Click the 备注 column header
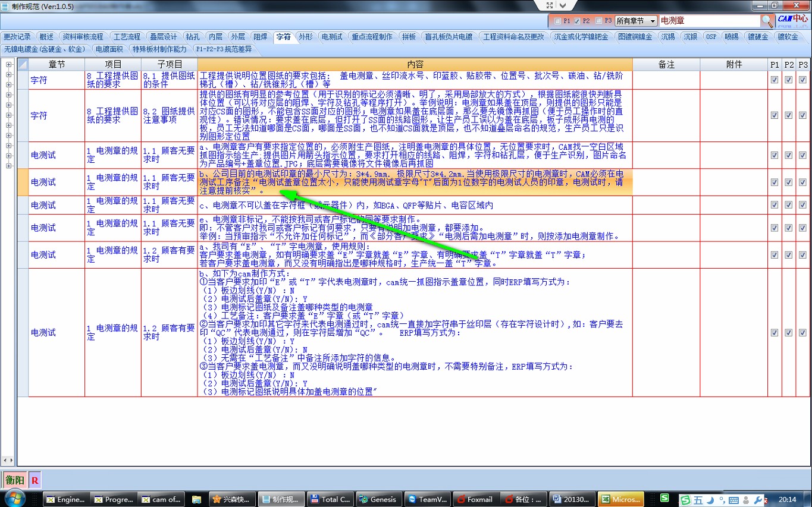 tap(667, 64)
